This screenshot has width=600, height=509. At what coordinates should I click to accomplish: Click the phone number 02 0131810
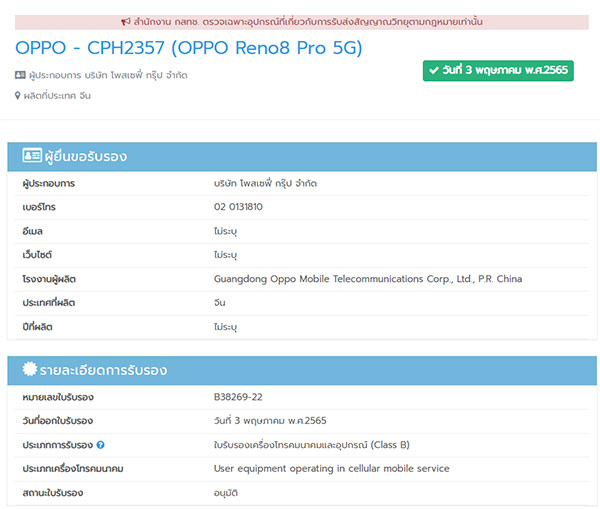pyautogui.click(x=238, y=207)
